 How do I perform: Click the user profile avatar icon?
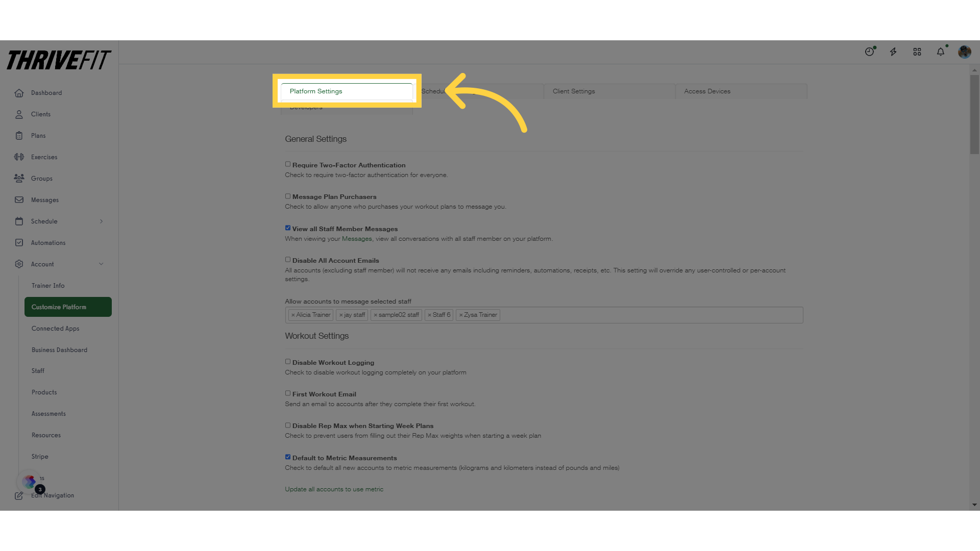pos(965,52)
